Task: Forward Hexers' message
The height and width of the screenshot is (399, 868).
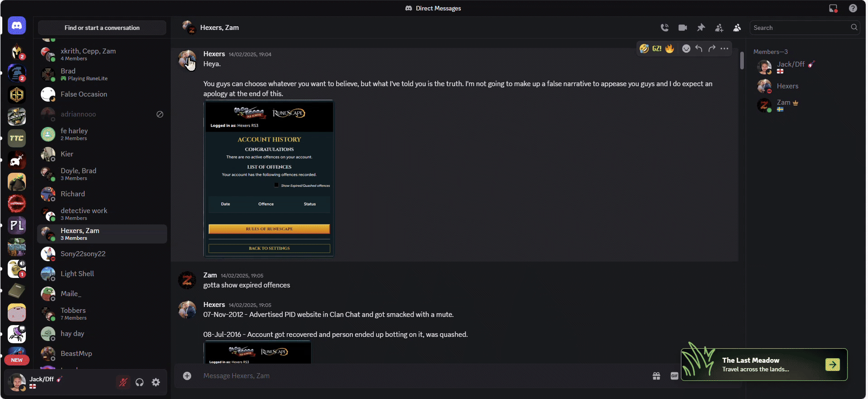Action: (712, 49)
